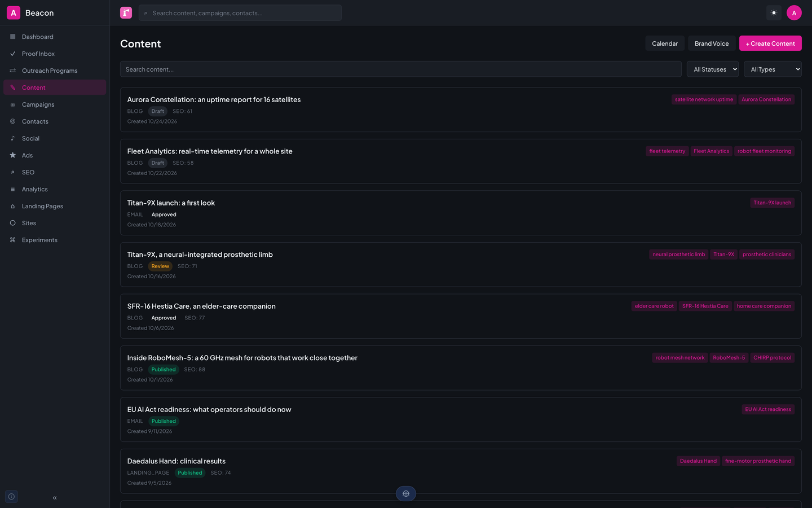Click the Dashboard sidebar icon
Viewport: 812px width, 508px height.
(x=12, y=37)
